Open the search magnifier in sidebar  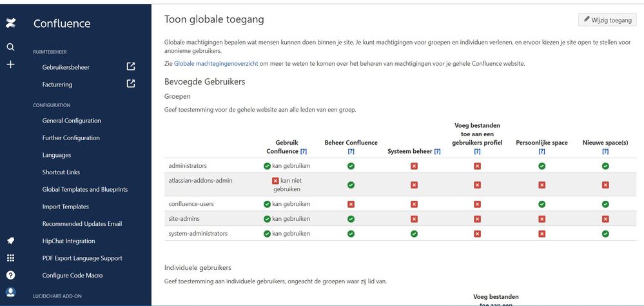click(11, 47)
